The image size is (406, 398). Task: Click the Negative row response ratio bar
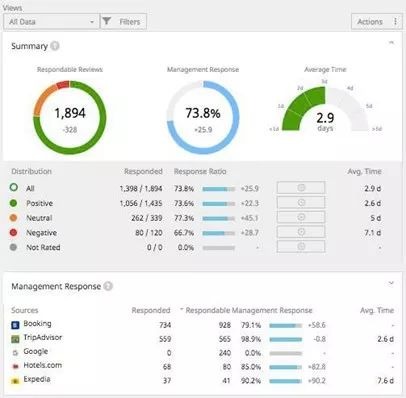pyautogui.click(x=219, y=233)
